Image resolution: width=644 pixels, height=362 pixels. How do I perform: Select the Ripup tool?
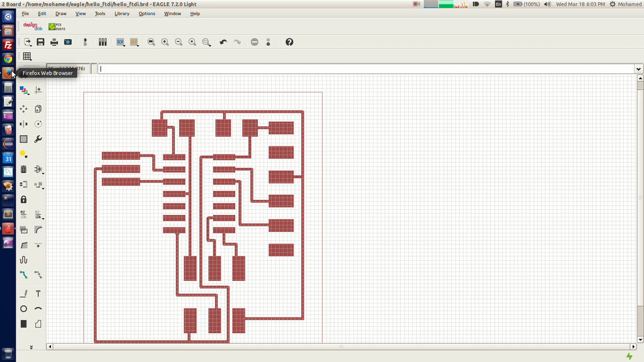coord(38,275)
